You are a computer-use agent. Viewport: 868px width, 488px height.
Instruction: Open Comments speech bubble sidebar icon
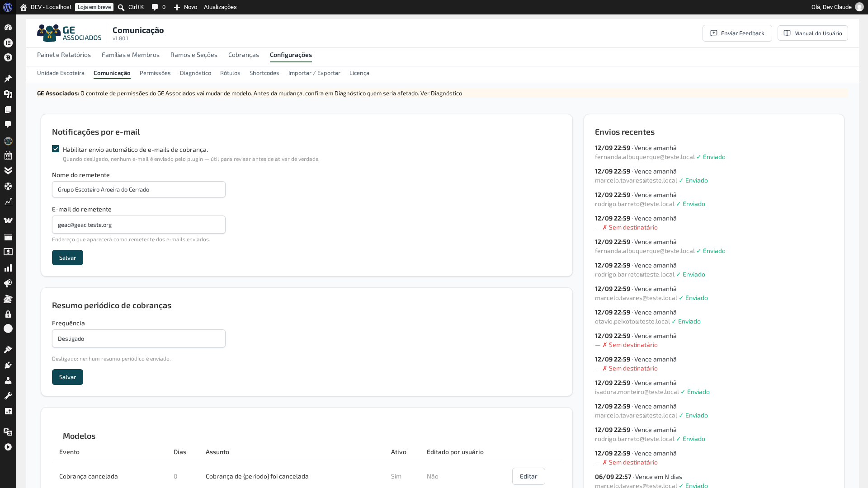8,125
